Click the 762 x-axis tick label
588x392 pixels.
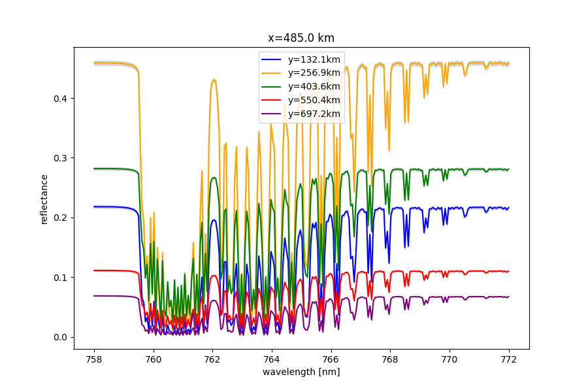[x=212, y=359]
